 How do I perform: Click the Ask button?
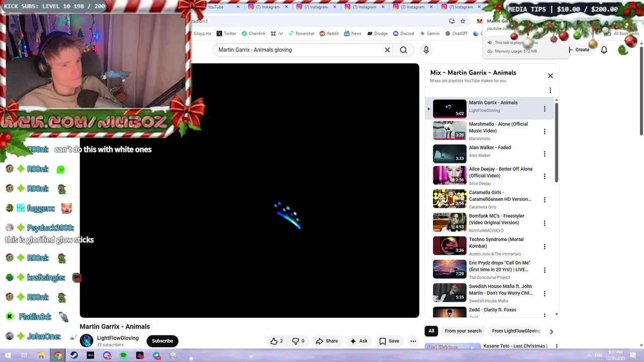pyautogui.click(x=358, y=341)
